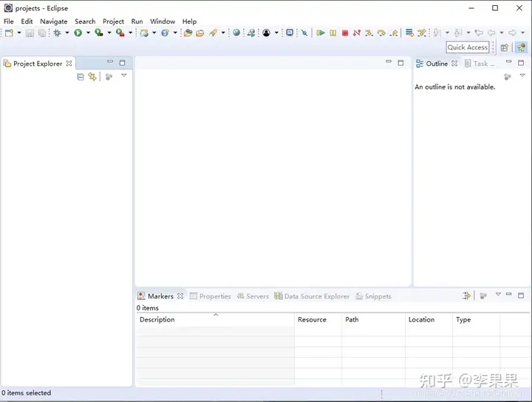The width and height of the screenshot is (532, 402).
Task: Click the Drop to Frame icon
Action: pyautogui.click(x=409, y=33)
